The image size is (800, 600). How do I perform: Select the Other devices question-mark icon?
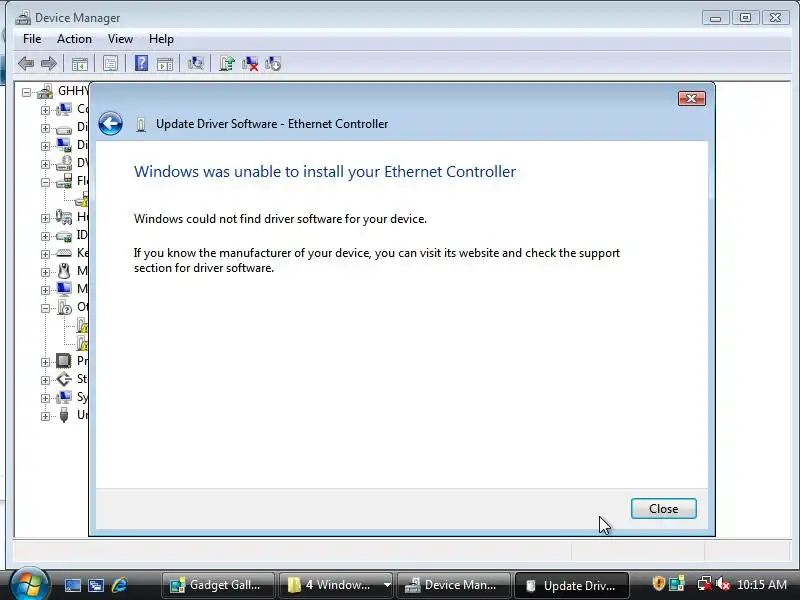(64, 307)
